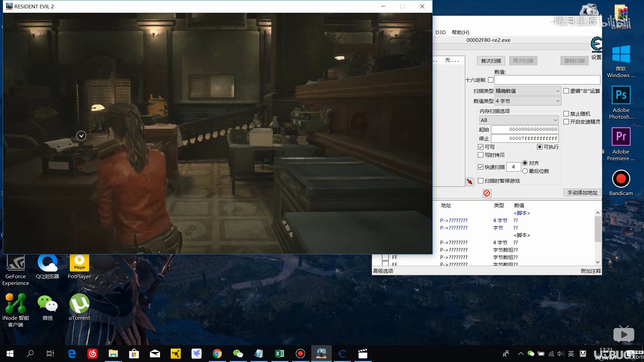Select the first blue <脚本> script entry
Screen dimensions: 644x362
click(522, 213)
